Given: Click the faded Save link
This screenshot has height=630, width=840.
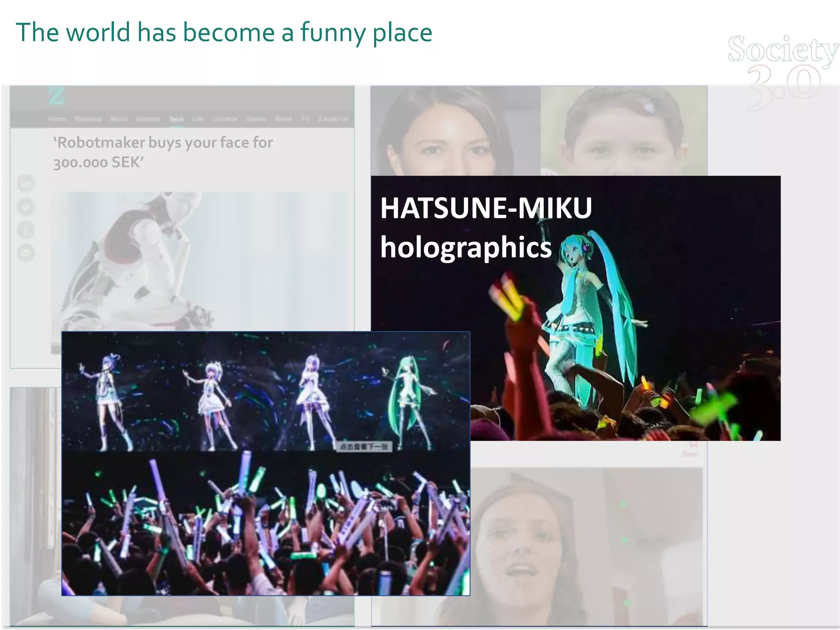Looking at the screenshot, I should [x=690, y=454].
